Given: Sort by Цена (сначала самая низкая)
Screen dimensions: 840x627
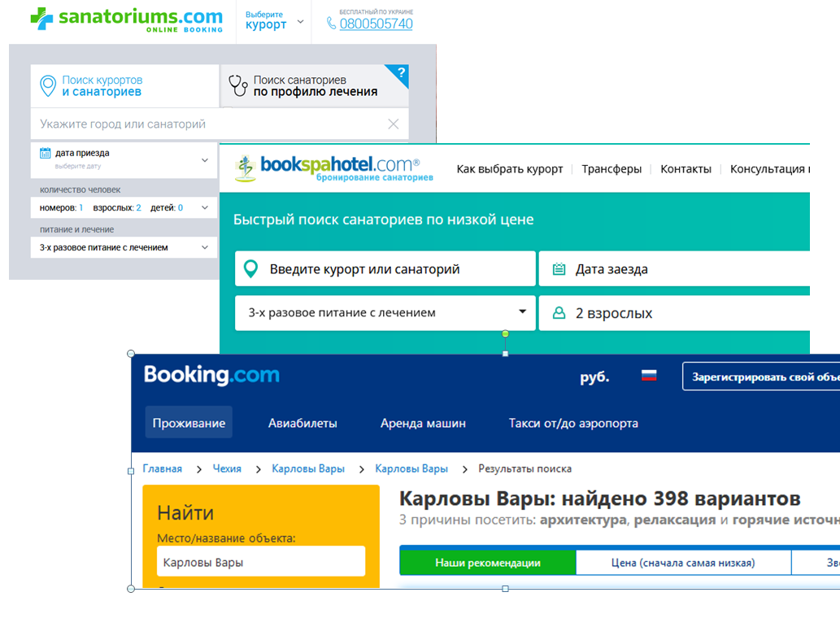Looking at the screenshot, I should (683, 563).
